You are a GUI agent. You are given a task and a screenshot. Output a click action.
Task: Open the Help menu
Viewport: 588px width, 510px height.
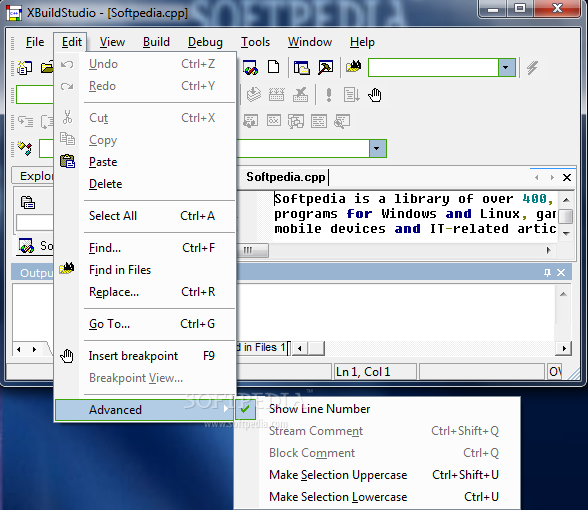[362, 42]
